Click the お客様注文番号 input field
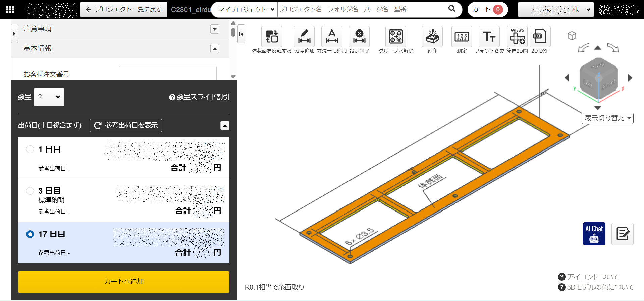 pyautogui.click(x=168, y=73)
